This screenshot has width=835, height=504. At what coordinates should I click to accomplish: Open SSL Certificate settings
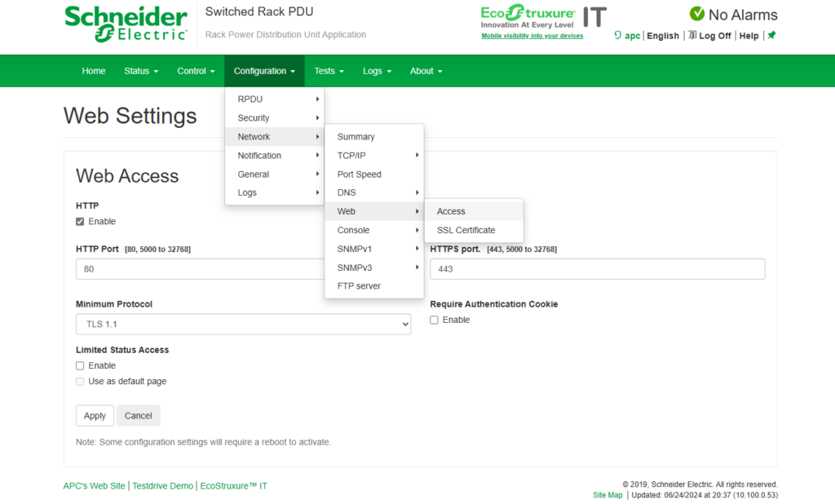click(x=464, y=230)
